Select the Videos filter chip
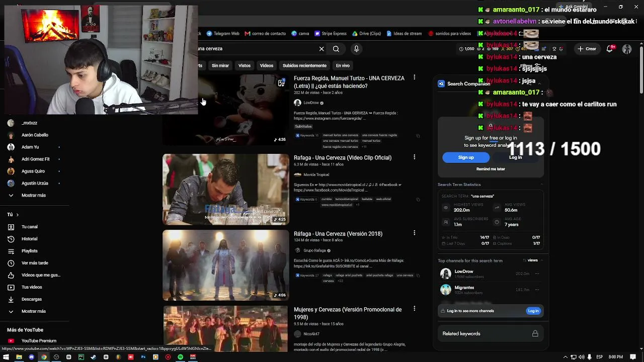Screen dimensions: 644x362 click(267, 65)
